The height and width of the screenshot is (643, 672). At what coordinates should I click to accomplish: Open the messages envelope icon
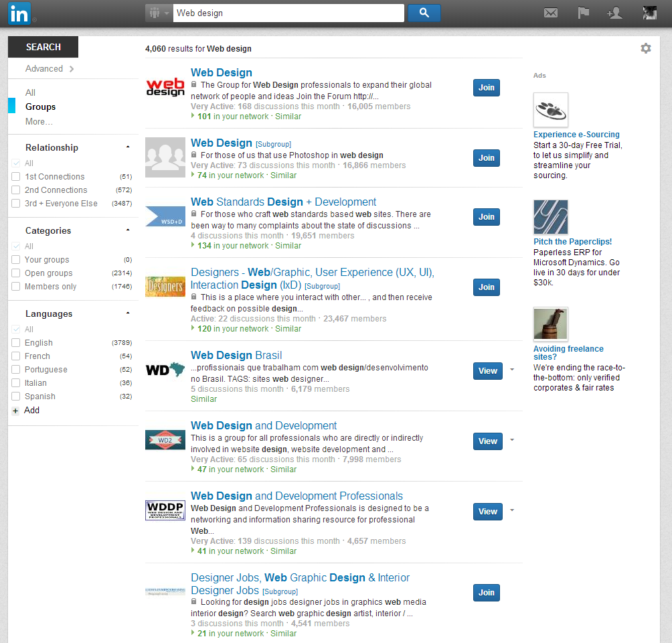point(551,13)
